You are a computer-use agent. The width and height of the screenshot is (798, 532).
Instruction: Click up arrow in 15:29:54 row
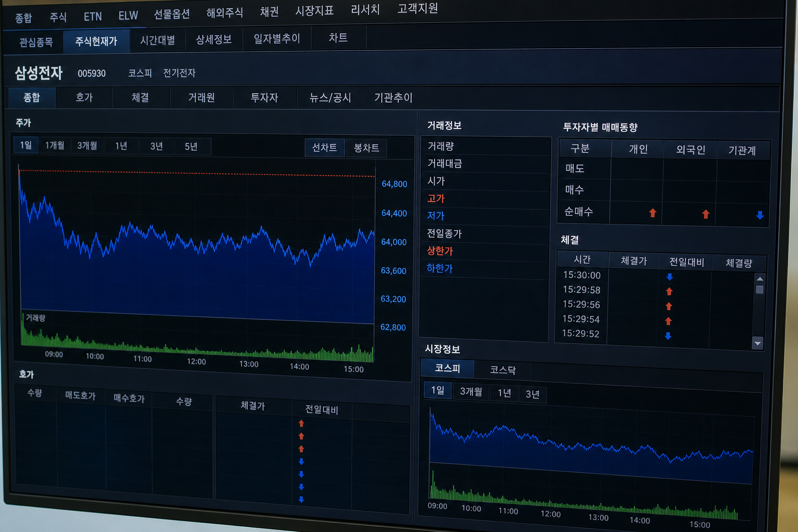[669, 321]
